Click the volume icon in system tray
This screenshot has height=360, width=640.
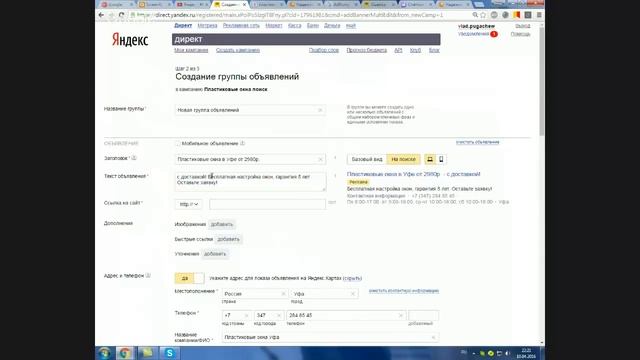[508, 353]
